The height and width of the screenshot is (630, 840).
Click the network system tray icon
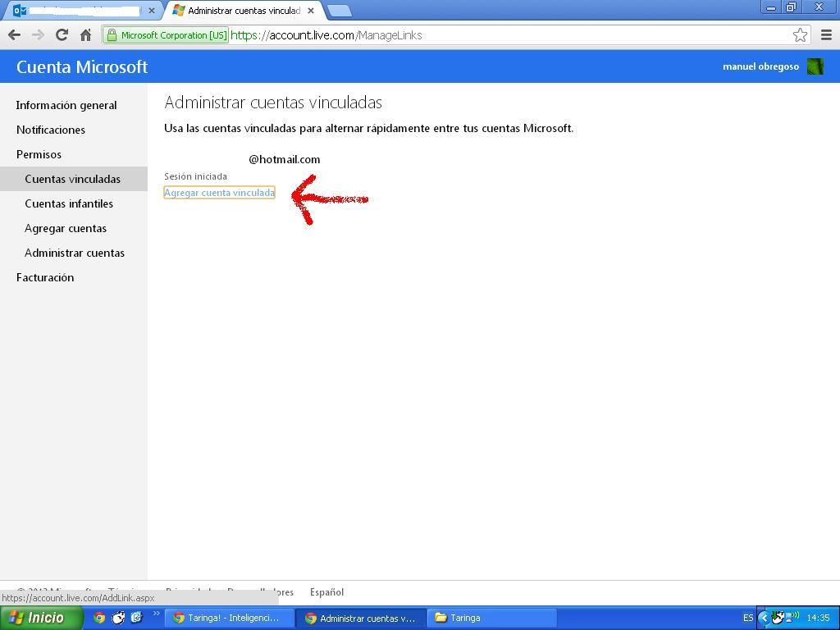tap(792, 617)
